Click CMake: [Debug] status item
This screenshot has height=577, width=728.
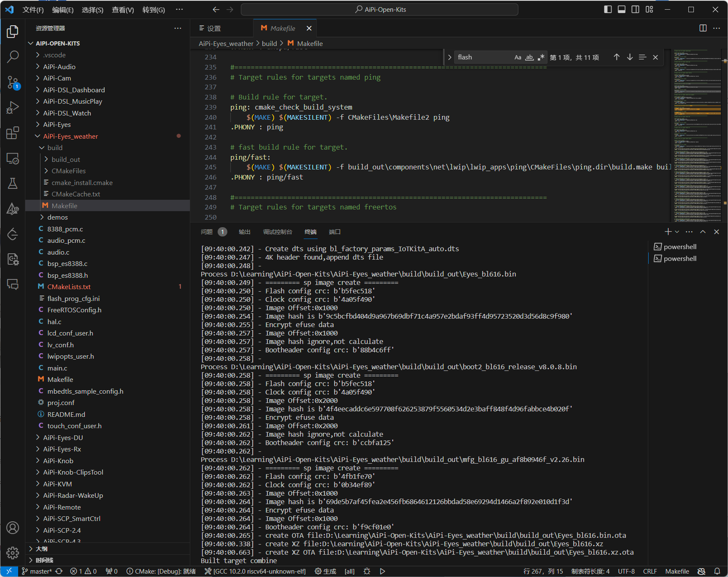point(161,572)
